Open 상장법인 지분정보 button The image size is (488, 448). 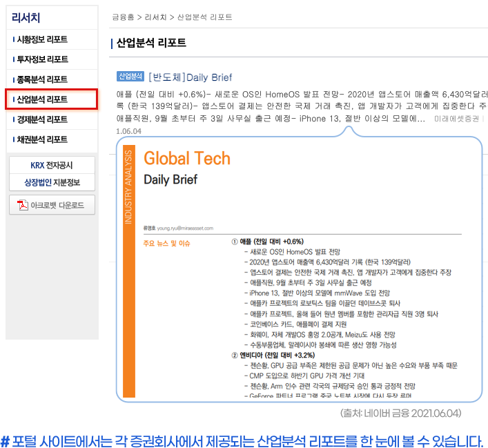coord(52,183)
